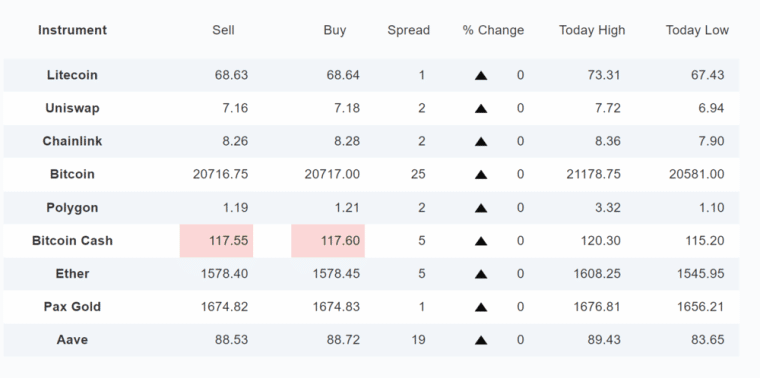This screenshot has width=760, height=378.
Task: Click Polygon buy price 1.21
Action: (348, 207)
